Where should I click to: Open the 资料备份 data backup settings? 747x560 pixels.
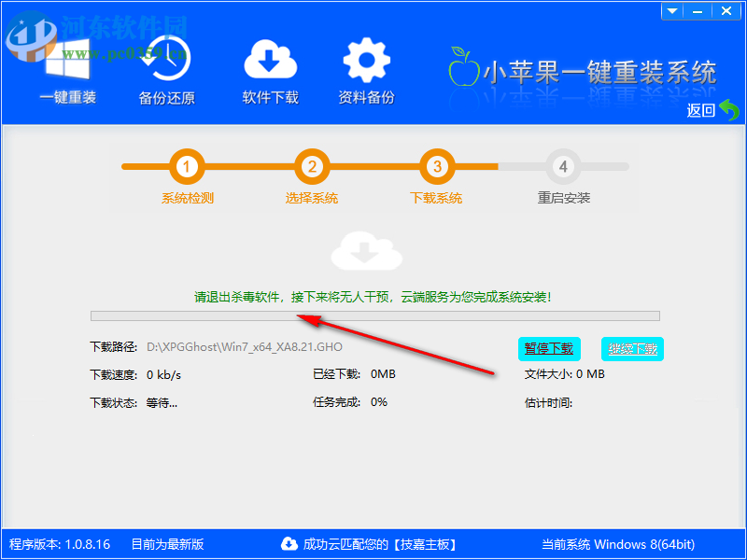[x=365, y=58]
